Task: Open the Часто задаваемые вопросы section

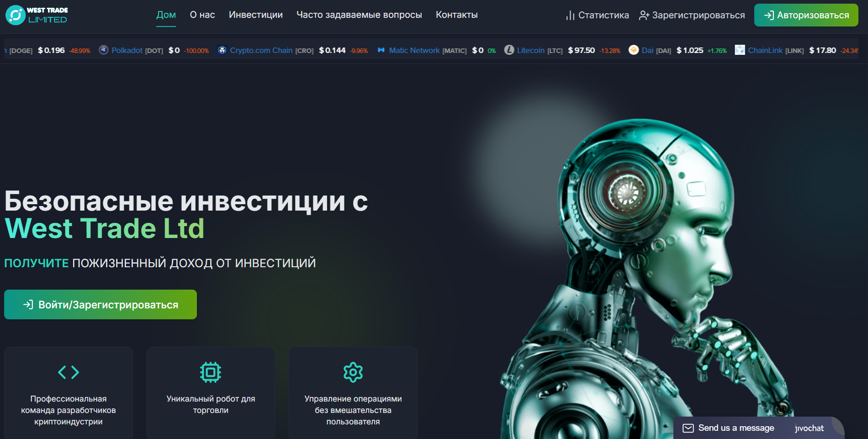Action: [x=359, y=15]
